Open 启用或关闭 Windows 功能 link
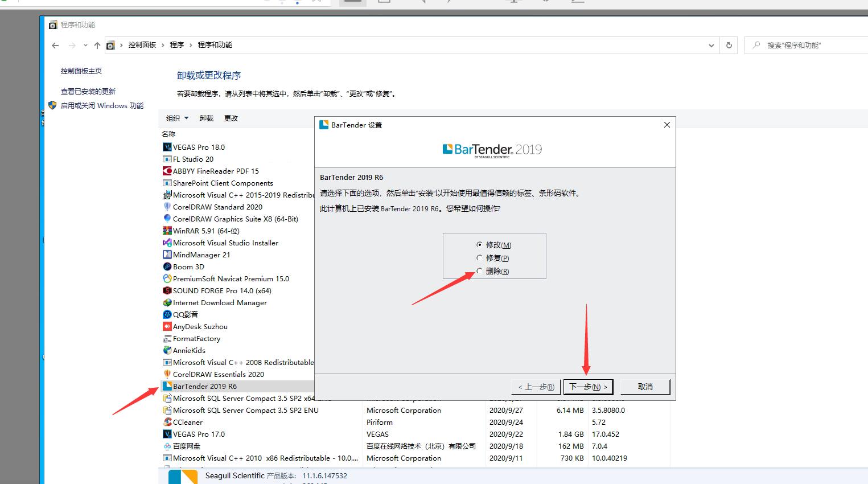Viewport: 868px width, 484px height. coord(102,106)
